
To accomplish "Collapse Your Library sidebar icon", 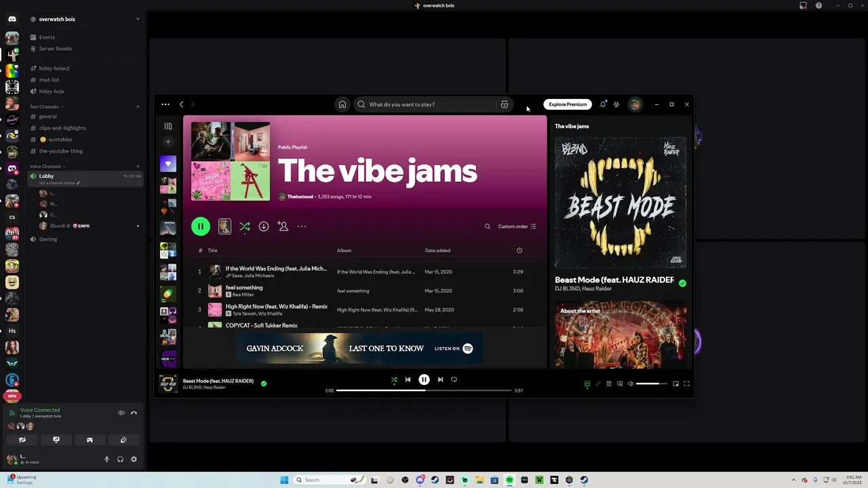I will pyautogui.click(x=168, y=126).
